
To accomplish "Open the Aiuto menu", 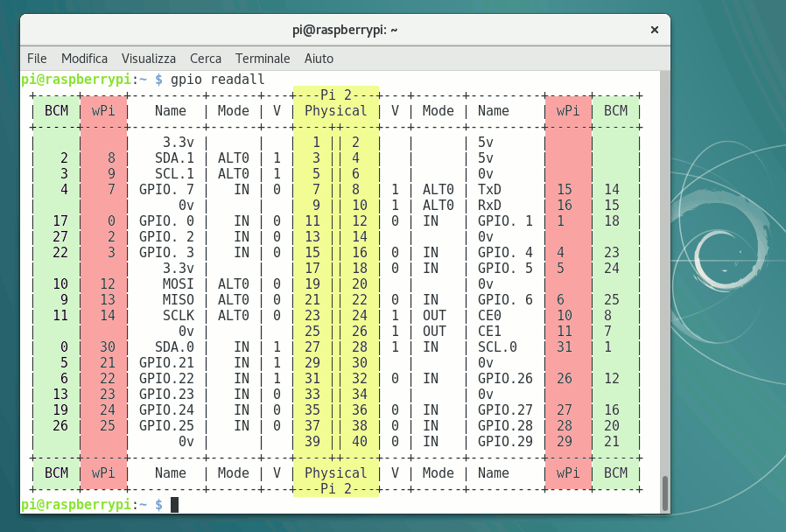I will pos(319,59).
